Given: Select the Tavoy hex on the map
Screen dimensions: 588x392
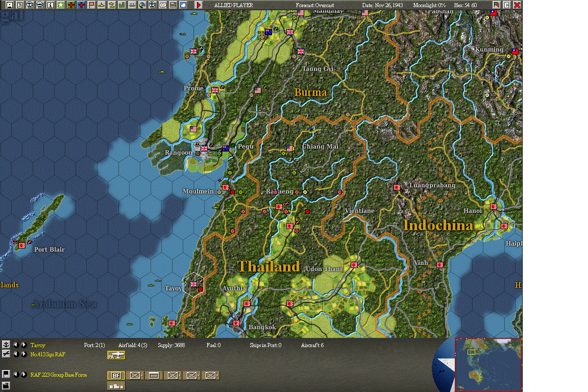Looking at the screenshot, I should coord(193,284).
